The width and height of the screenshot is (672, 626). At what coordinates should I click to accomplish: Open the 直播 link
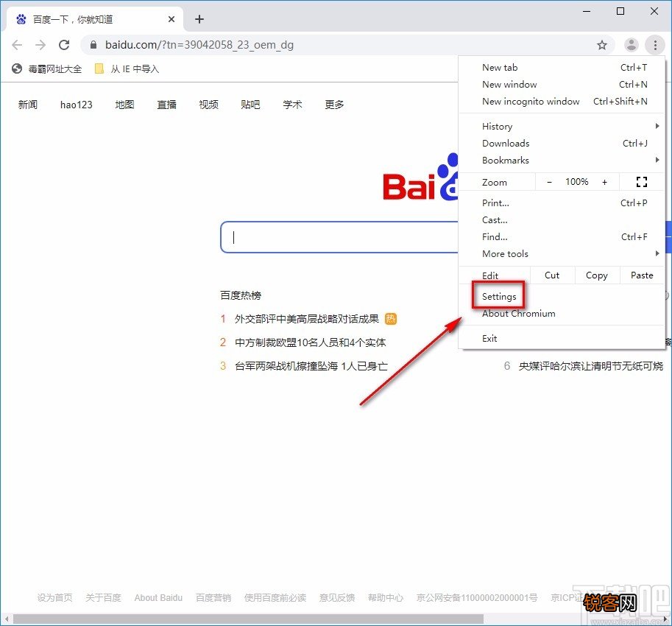click(x=167, y=105)
